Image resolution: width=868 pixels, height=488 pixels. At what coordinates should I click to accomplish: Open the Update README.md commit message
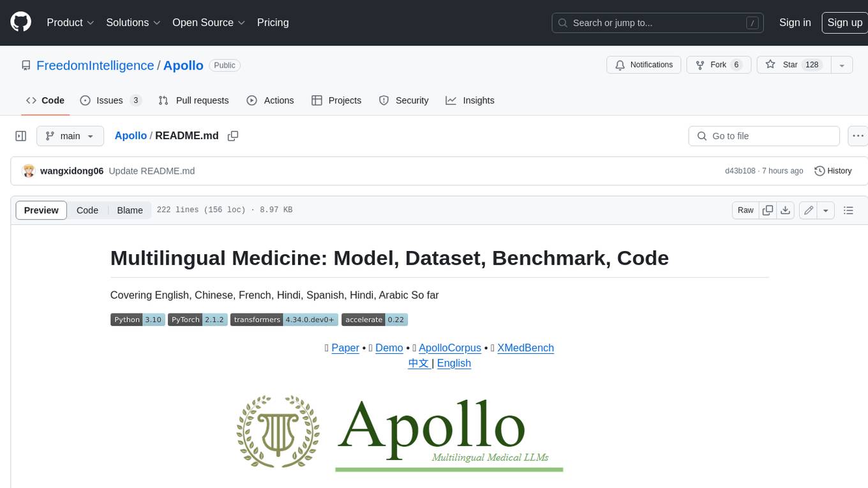(152, 171)
